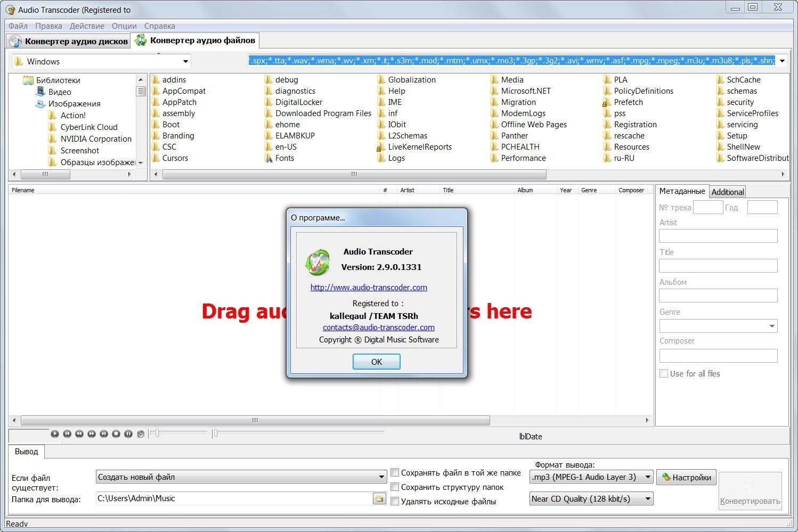Image resolution: width=798 pixels, height=532 pixels.
Task: Open the audio-transcoder.com website link
Action: (369, 288)
